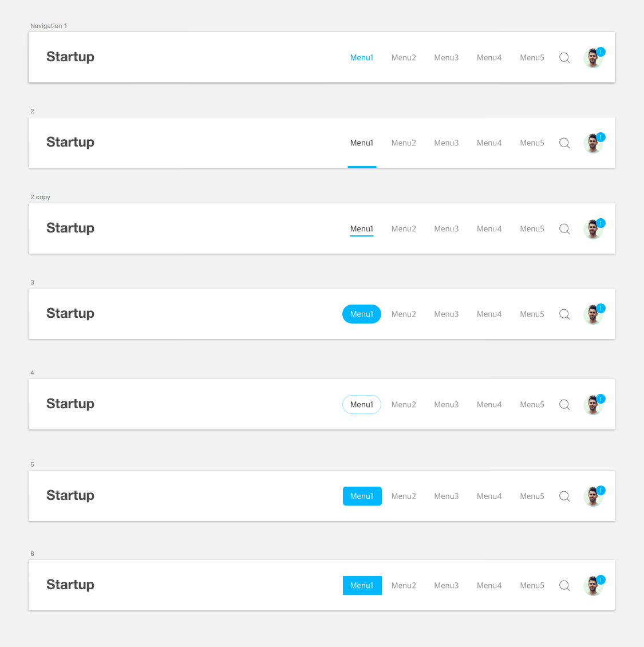Open search in navigation bar 4

[x=564, y=405]
